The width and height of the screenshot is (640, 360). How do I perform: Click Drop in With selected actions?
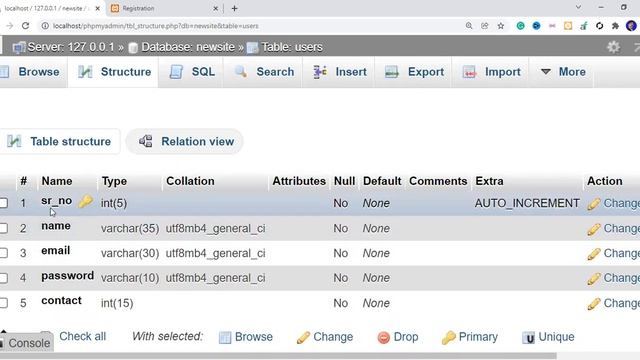(398, 337)
